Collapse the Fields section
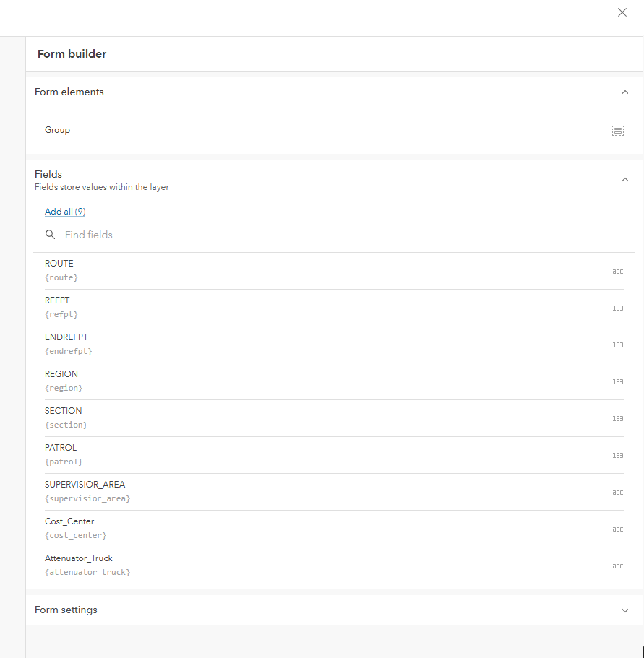Viewport: 644px width, 658px height. click(x=625, y=179)
